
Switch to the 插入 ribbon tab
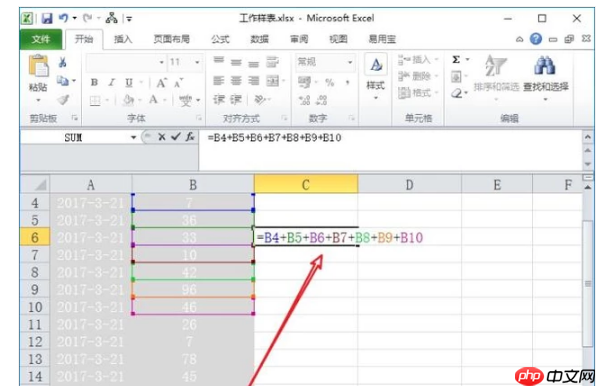coord(123,39)
